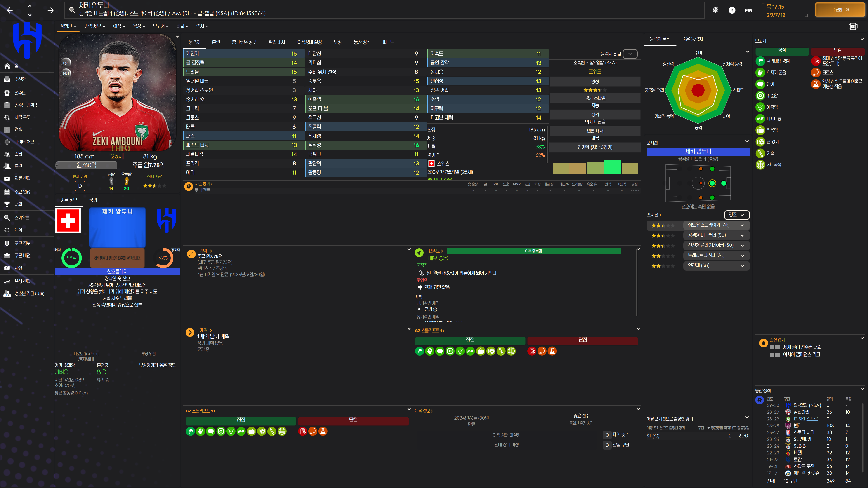This screenshot has height=488, width=868.
Task: Click the FM logo icon
Action: click(748, 10)
